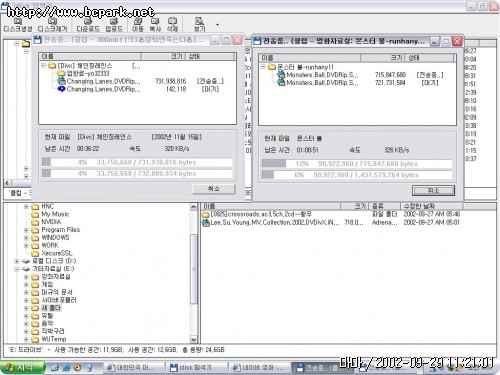Click the 6% total progress bar of 1,437,579,264 bytes
Image resolution: width=500 pixels, height=375 pixels.
(x=357, y=175)
